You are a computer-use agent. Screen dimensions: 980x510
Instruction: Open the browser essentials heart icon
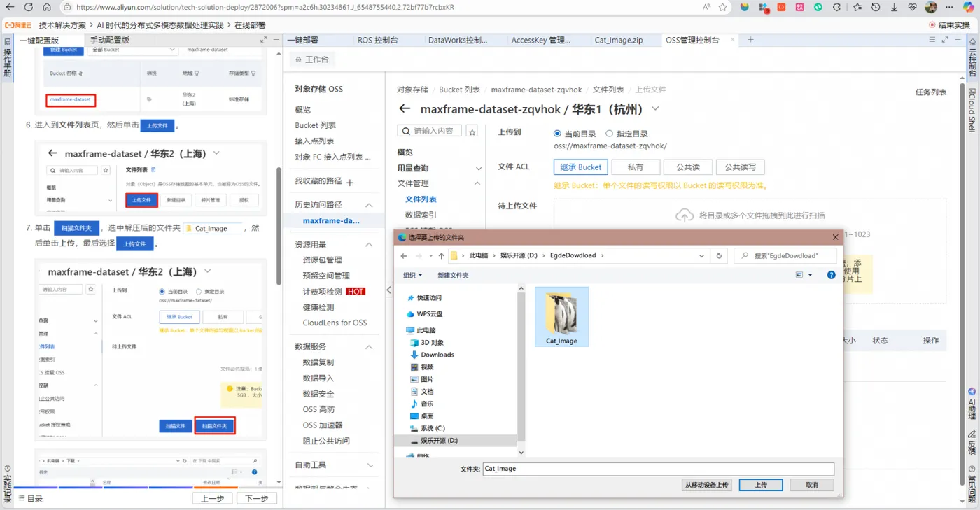pyautogui.click(x=913, y=7)
